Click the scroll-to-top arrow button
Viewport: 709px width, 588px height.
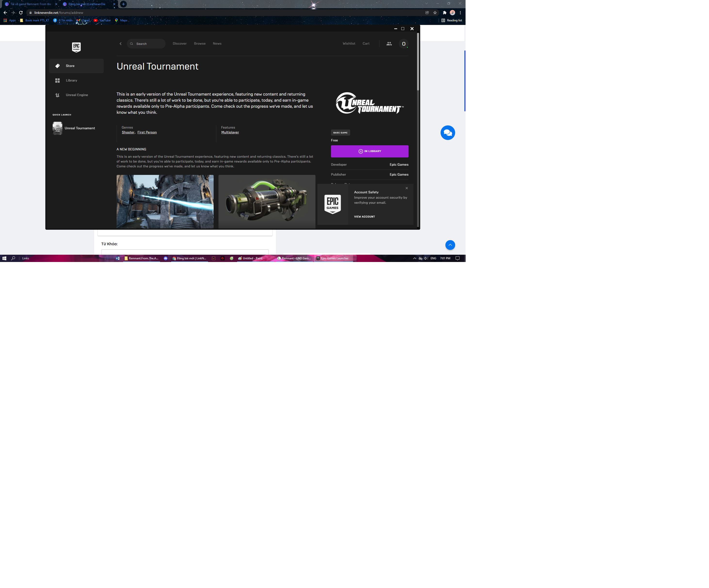pyautogui.click(x=450, y=245)
